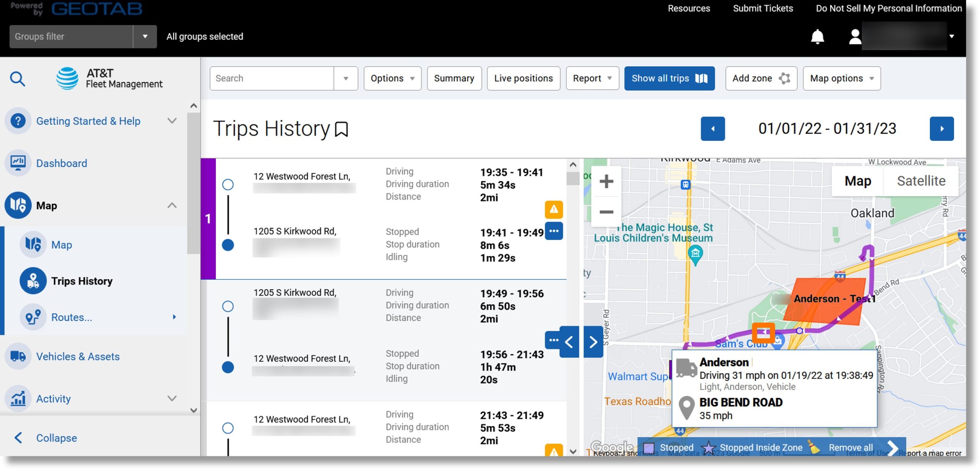
Task: Click the AT&T Fleet Management logo
Action: (109, 78)
